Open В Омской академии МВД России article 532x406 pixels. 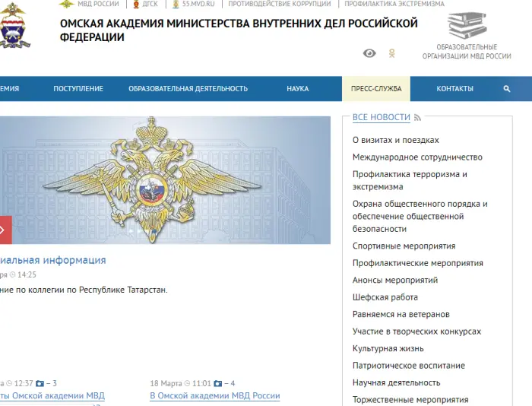(215, 396)
